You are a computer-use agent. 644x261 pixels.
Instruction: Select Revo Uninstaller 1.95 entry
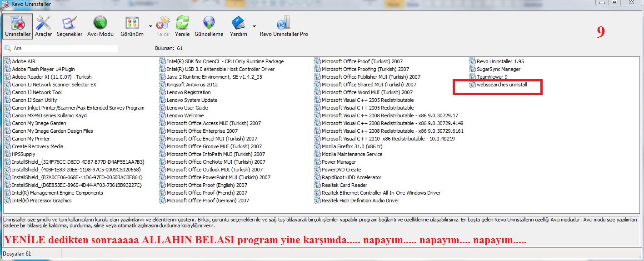tap(497, 61)
